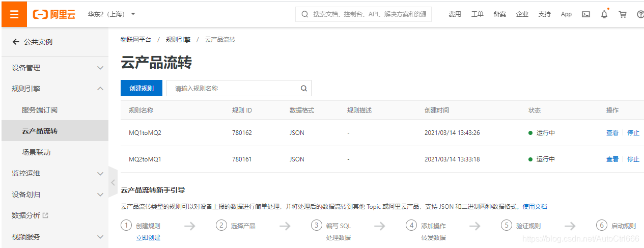Open the 费用 menu
The height and width of the screenshot is (248, 644).
click(x=455, y=14)
